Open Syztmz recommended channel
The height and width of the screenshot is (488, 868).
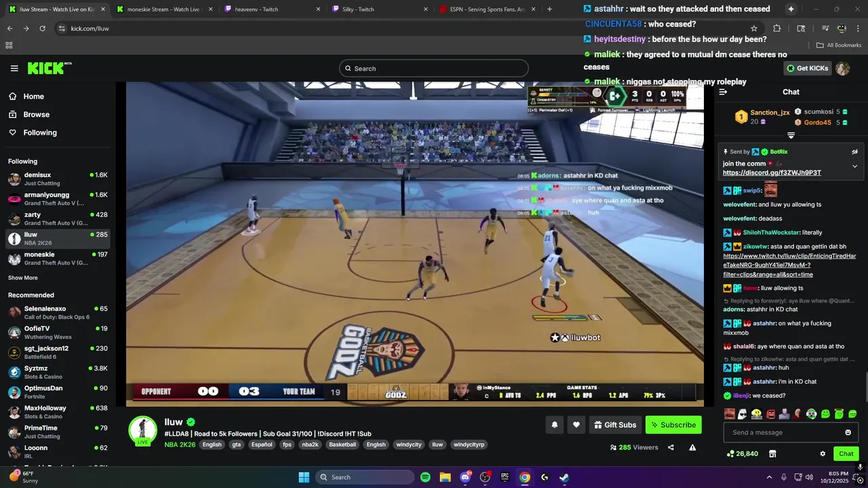click(58, 372)
